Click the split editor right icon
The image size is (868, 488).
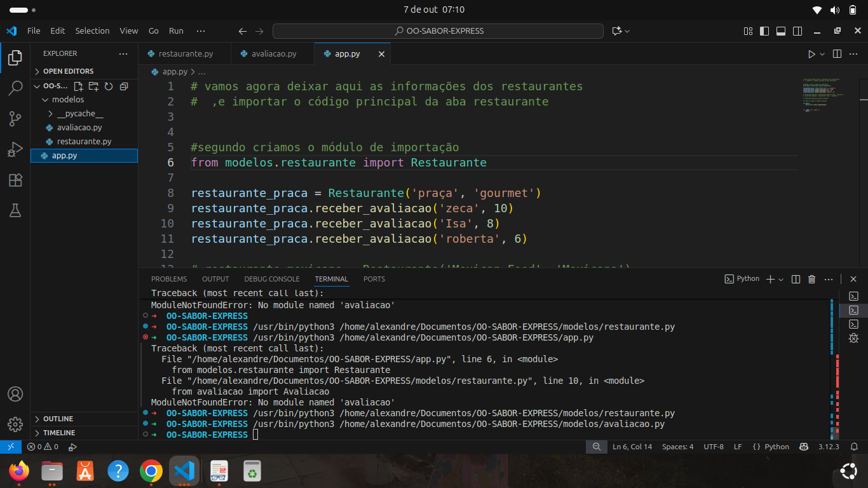point(837,54)
